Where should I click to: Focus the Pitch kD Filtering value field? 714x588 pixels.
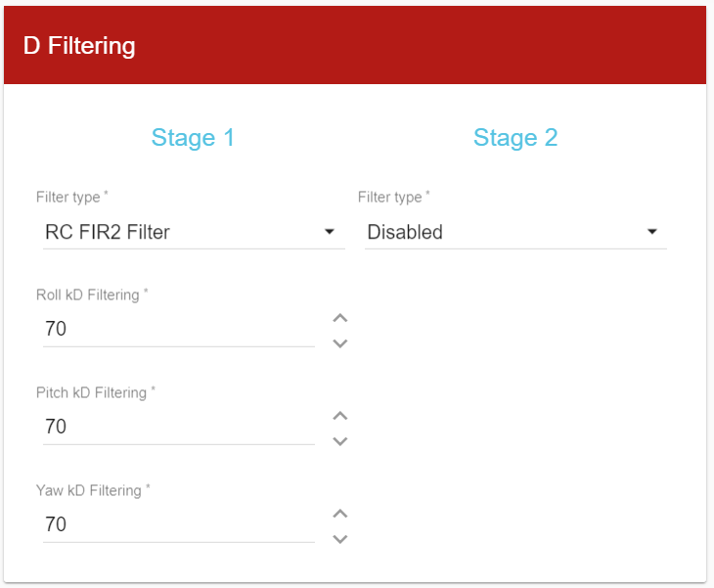click(176, 427)
